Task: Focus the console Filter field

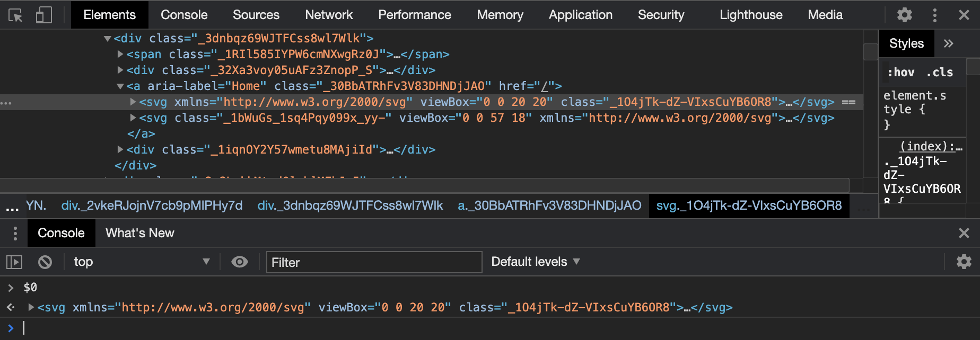Action: tap(374, 262)
